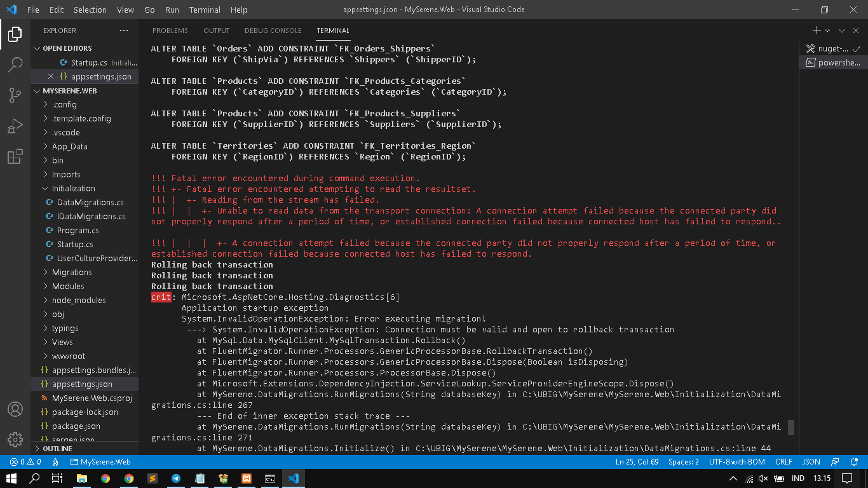Open File Explorer from taskbar
Image resolution: width=868 pixels, height=488 pixels.
point(82,478)
